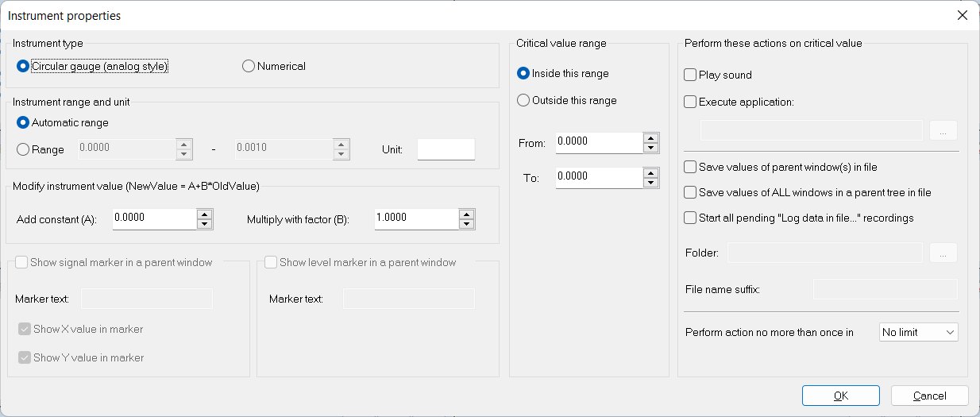Check Save values of ALL windows option

pyautogui.click(x=690, y=193)
